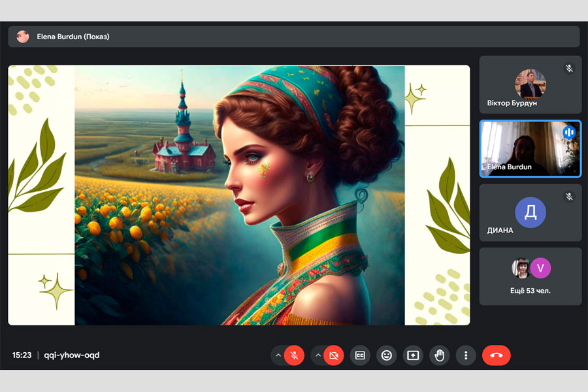Expand audio settings arrow beside microphone

(x=278, y=355)
